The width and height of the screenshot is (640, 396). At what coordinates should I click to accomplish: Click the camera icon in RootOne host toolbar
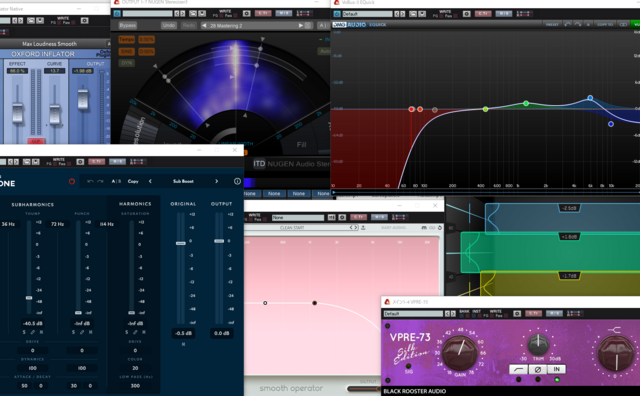80,162
